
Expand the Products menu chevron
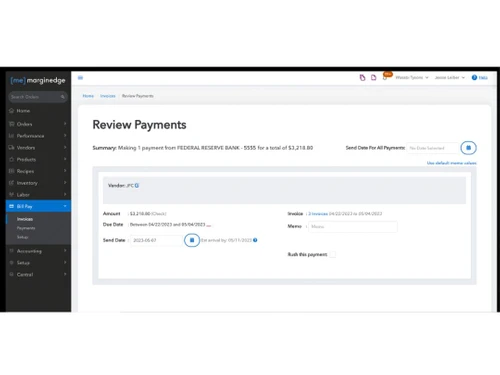pyautogui.click(x=65, y=159)
